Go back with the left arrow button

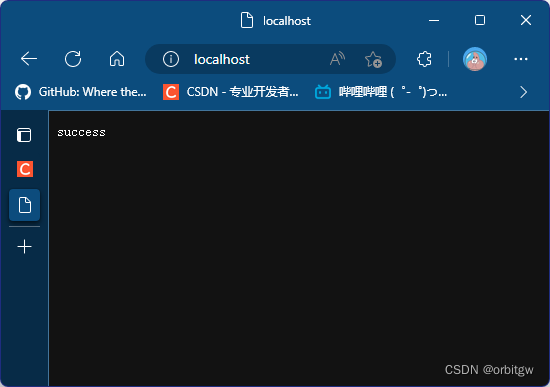29,59
